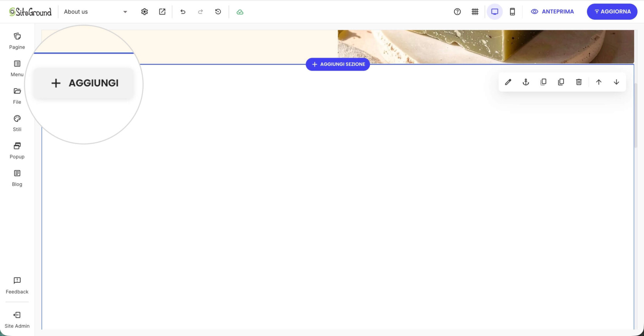Open the Menu panel in the sidebar
Viewport: 644px width, 336px height.
pos(17,69)
